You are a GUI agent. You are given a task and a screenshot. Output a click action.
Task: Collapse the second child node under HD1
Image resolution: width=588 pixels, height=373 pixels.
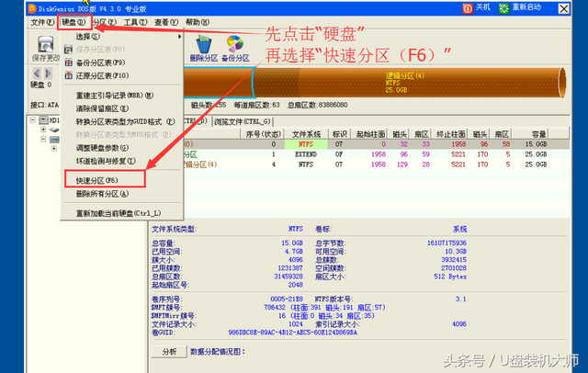43,139
